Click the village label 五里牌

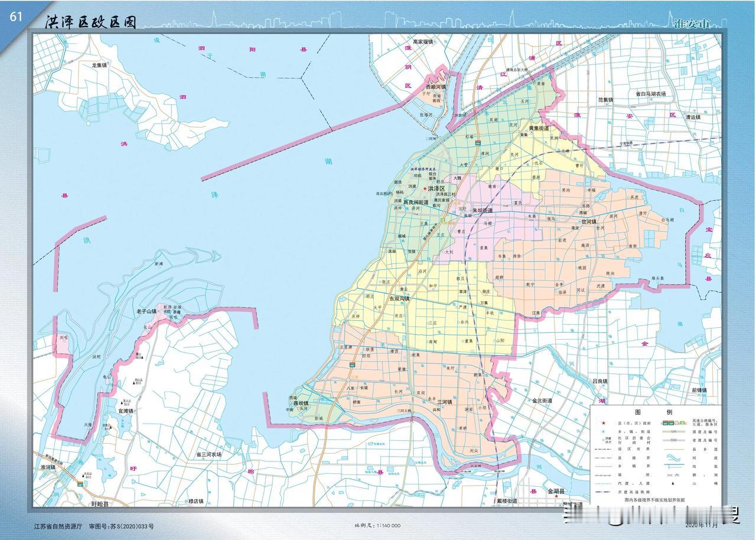tap(346, 347)
